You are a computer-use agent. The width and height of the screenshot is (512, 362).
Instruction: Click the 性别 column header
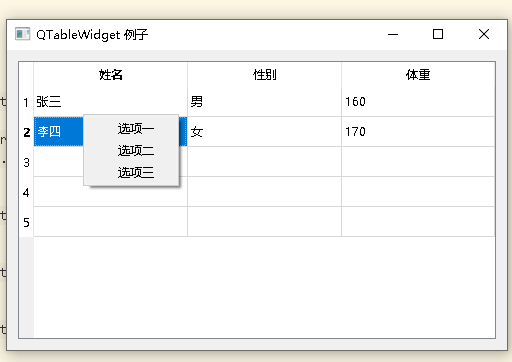265,75
